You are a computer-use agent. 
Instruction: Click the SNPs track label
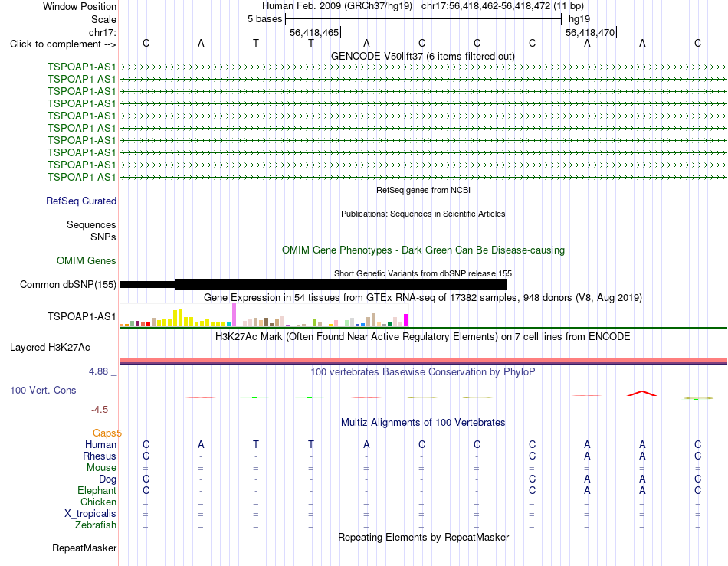(103, 237)
